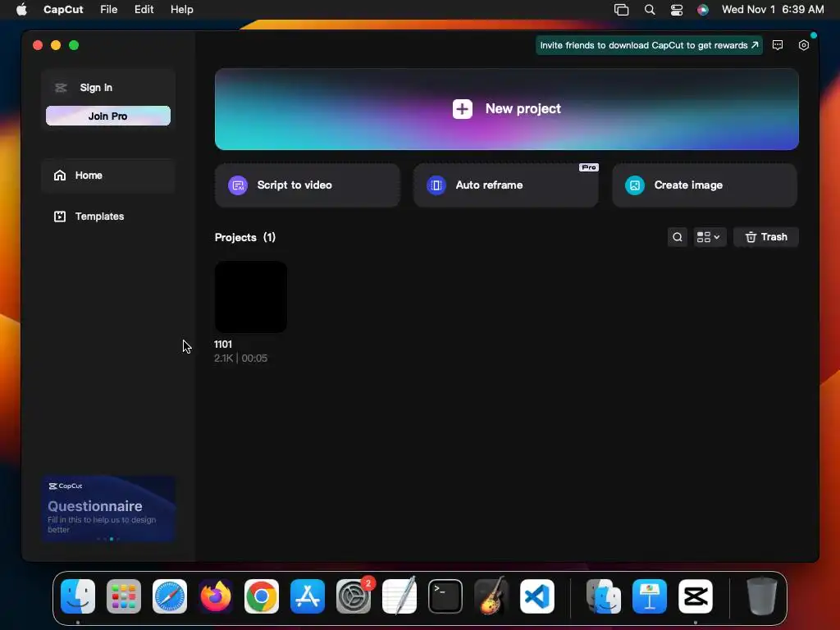Open the Edit menu
840x630 pixels.
pyautogui.click(x=144, y=9)
